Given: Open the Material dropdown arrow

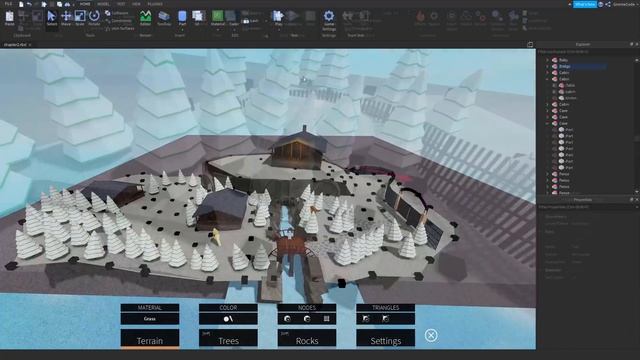Looking at the screenshot, I should pyautogui.click(x=218, y=29).
